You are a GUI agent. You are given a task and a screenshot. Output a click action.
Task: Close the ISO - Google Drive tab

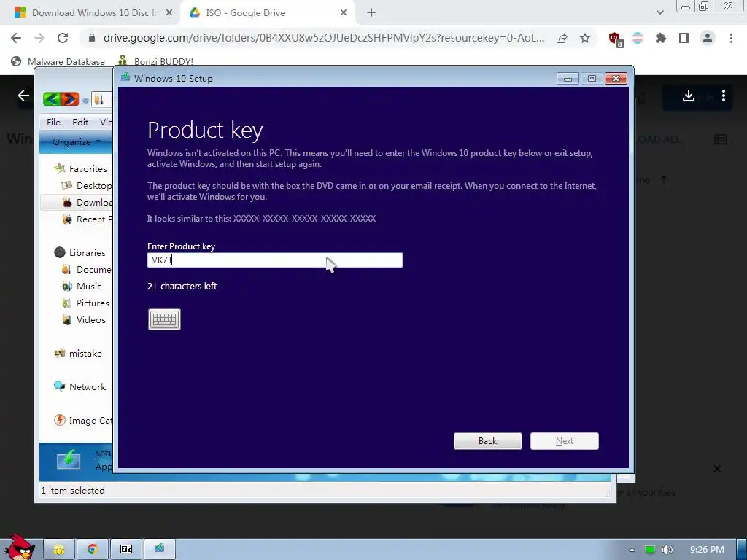(344, 13)
